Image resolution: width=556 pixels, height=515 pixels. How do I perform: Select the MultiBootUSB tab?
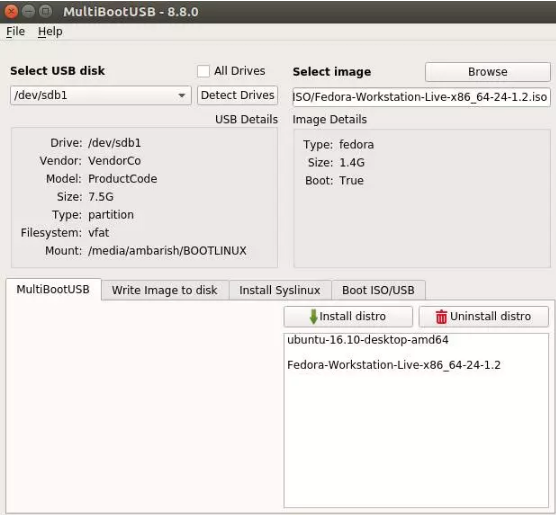(x=53, y=289)
